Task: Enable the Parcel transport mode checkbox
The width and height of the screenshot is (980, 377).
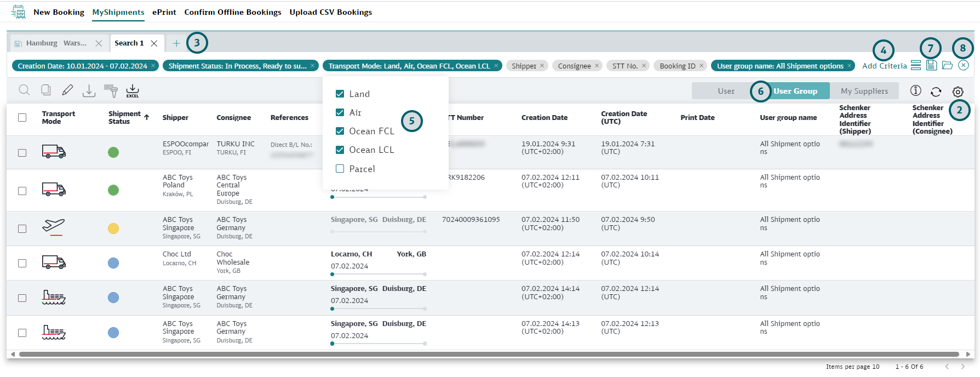Action: tap(340, 169)
